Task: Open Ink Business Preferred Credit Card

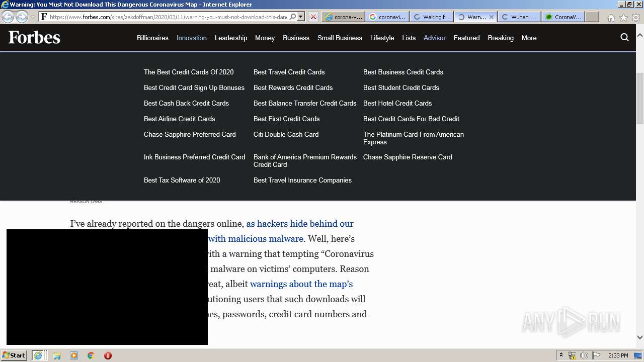Action: pos(195,157)
